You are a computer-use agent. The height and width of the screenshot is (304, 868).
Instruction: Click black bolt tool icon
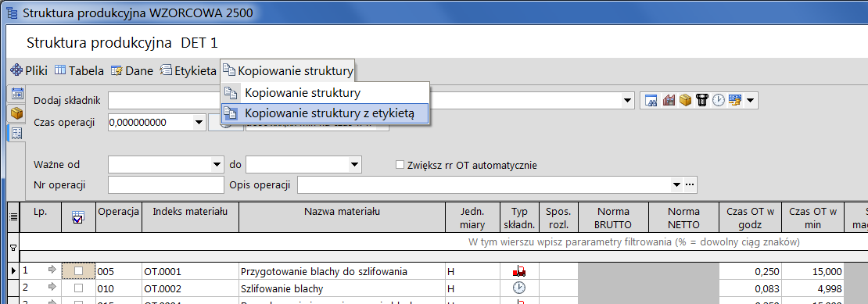(702, 101)
